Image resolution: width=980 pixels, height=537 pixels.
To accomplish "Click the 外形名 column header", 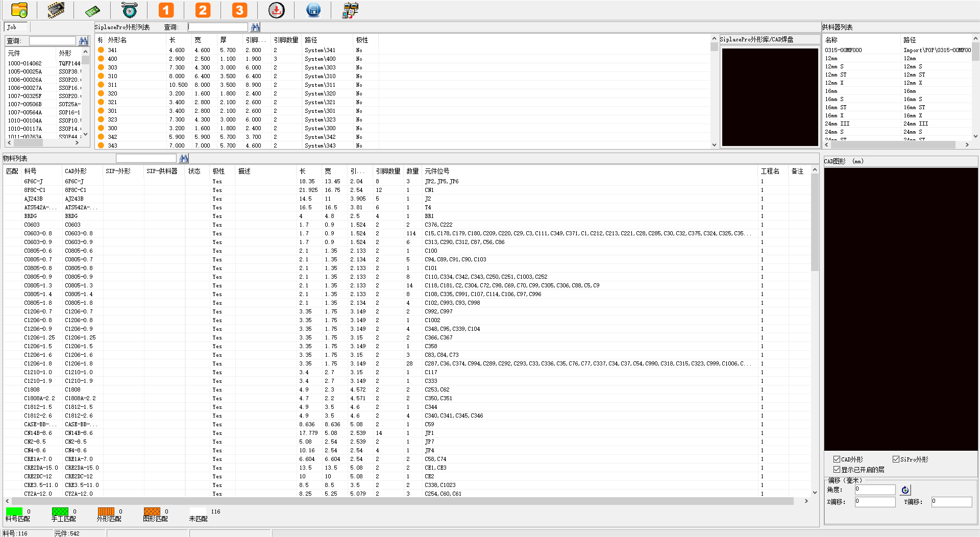I will 117,40.
